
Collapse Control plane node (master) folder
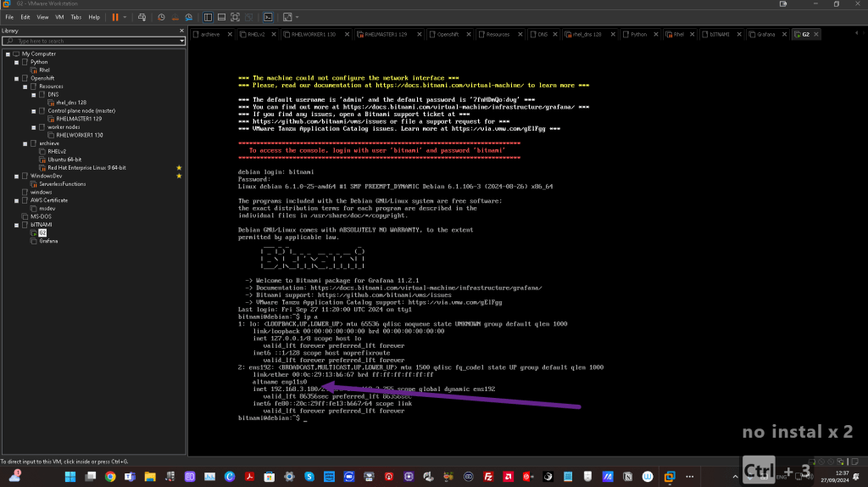pyautogui.click(x=34, y=111)
